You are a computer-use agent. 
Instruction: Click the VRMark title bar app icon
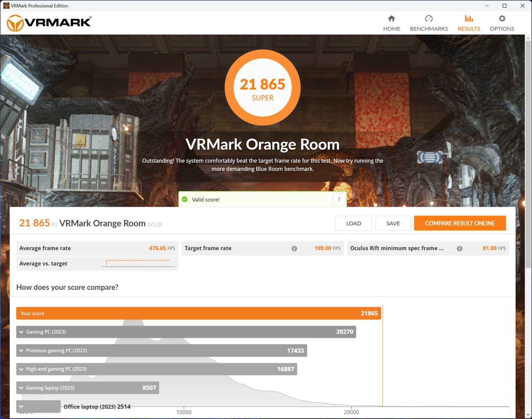pos(6,6)
